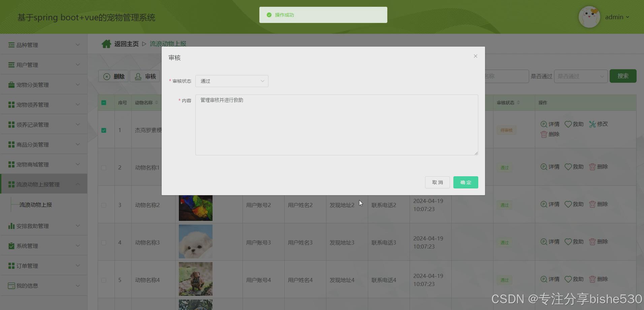Click 救助 heart icon for 动物名称3 row
This screenshot has height=310, width=644.
[568, 242]
